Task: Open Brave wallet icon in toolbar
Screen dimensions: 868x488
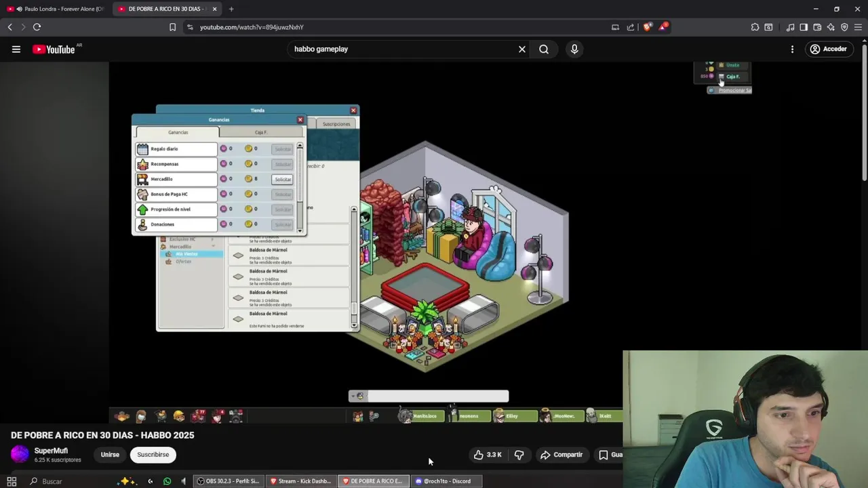Action: point(817,27)
